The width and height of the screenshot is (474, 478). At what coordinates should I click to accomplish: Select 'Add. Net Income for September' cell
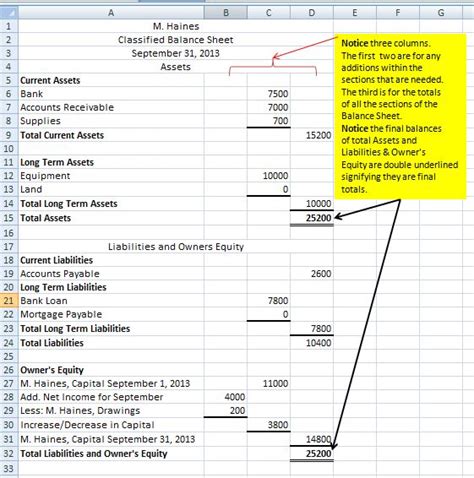[111, 397]
